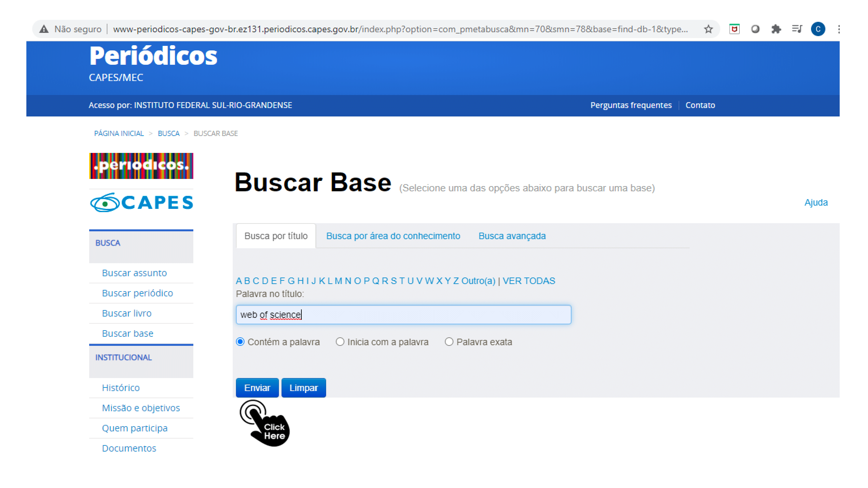
Task: Select the Contém a palavra radio button
Action: (240, 342)
